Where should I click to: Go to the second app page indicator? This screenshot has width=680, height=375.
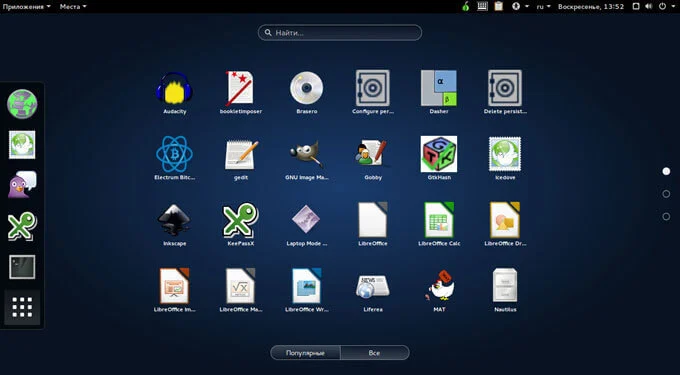point(666,194)
